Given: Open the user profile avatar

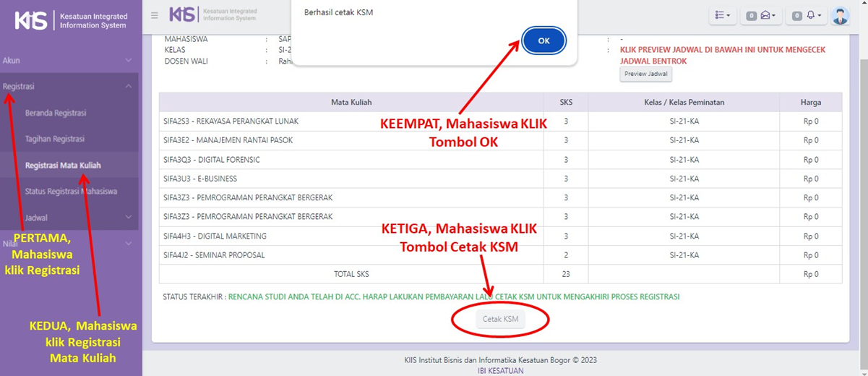Looking at the screenshot, I should tap(840, 15).
